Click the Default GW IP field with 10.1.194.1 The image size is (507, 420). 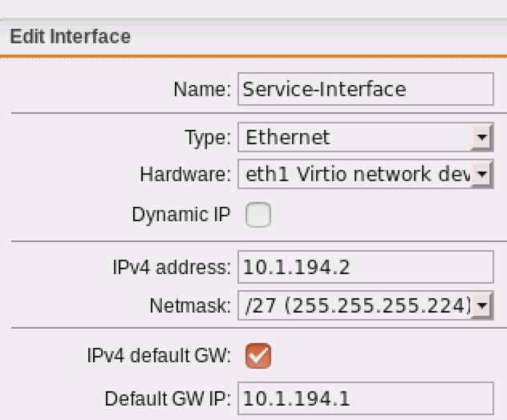click(x=365, y=398)
